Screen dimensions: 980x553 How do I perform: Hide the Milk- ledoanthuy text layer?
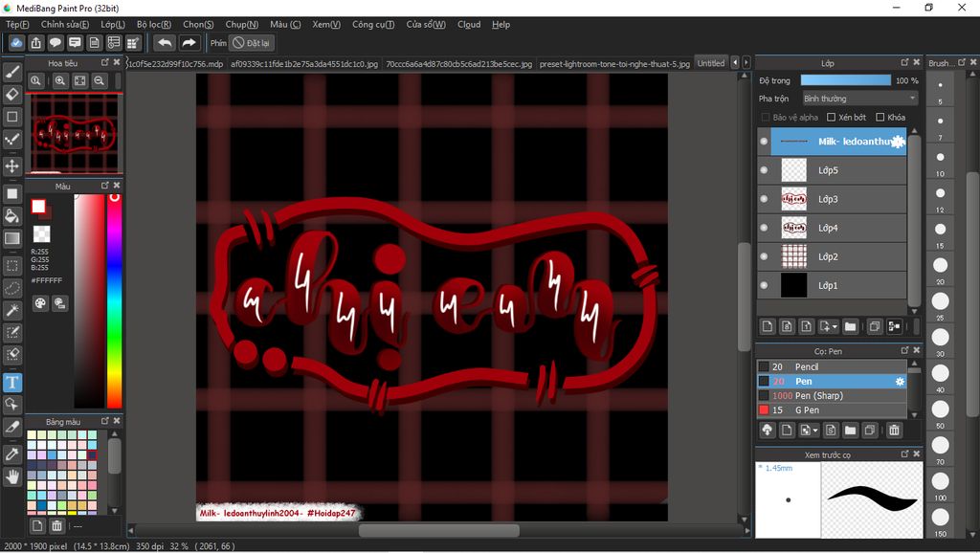coord(764,142)
